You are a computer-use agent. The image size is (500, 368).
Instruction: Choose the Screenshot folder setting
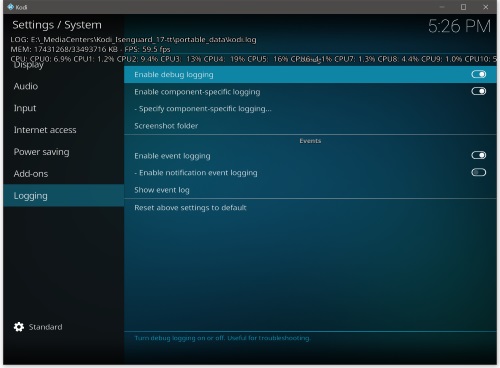tap(310, 126)
